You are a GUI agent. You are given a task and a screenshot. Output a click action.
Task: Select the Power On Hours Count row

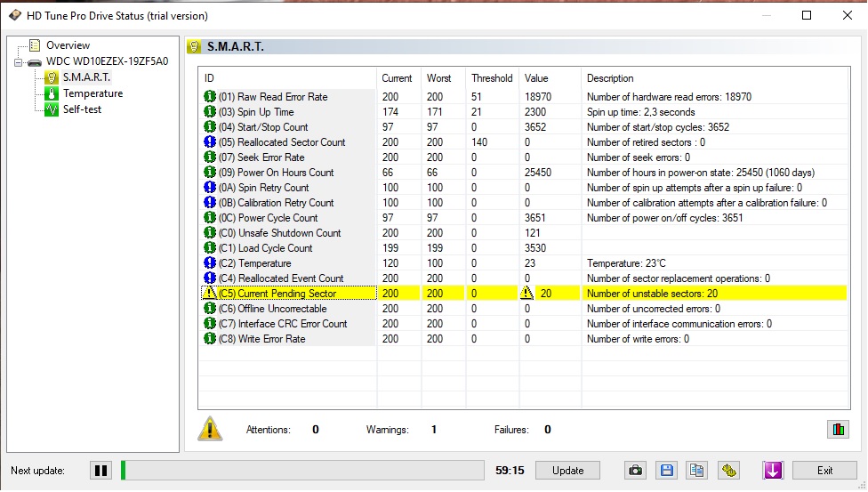[524, 173]
